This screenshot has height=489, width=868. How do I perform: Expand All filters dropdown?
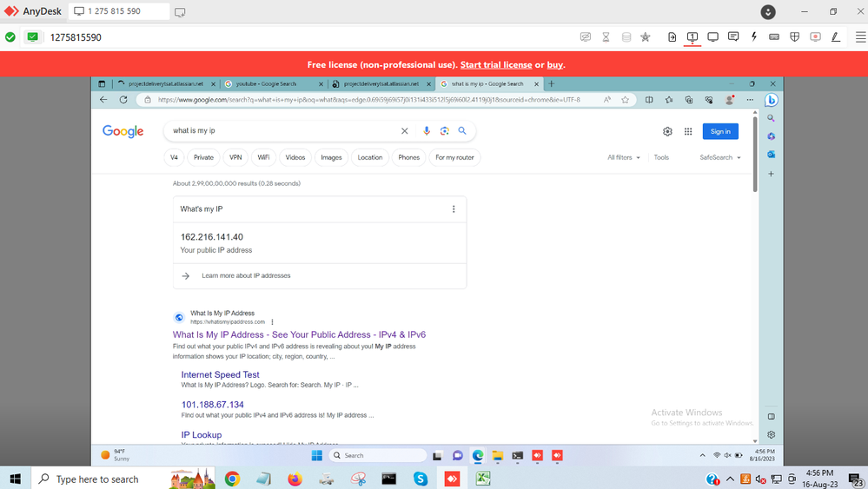623,158
